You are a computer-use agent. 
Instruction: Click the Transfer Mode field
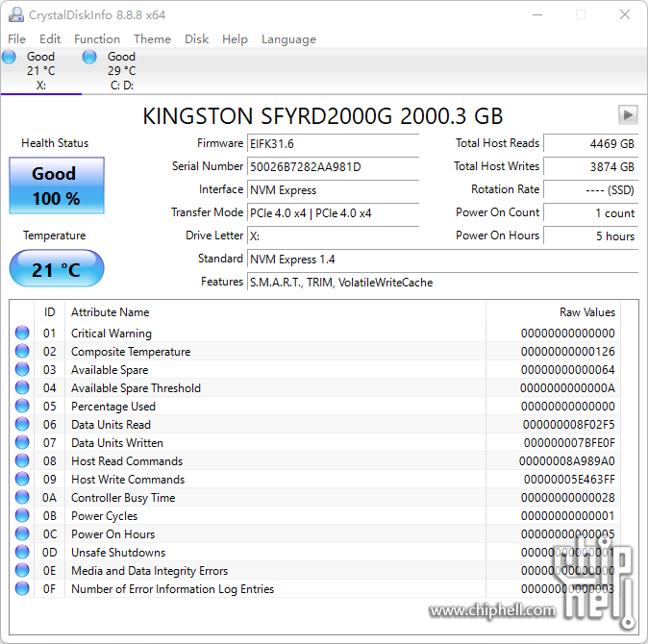click(333, 213)
